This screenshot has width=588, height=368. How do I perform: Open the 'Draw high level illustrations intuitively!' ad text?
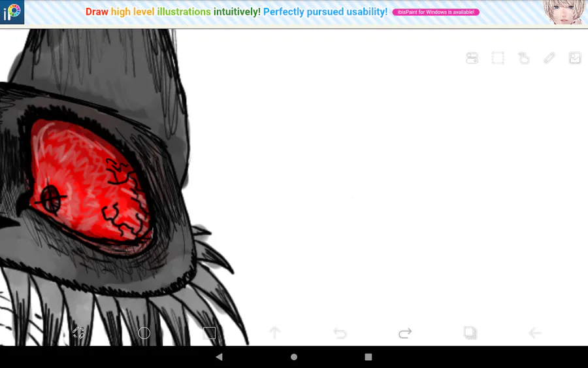click(x=173, y=12)
